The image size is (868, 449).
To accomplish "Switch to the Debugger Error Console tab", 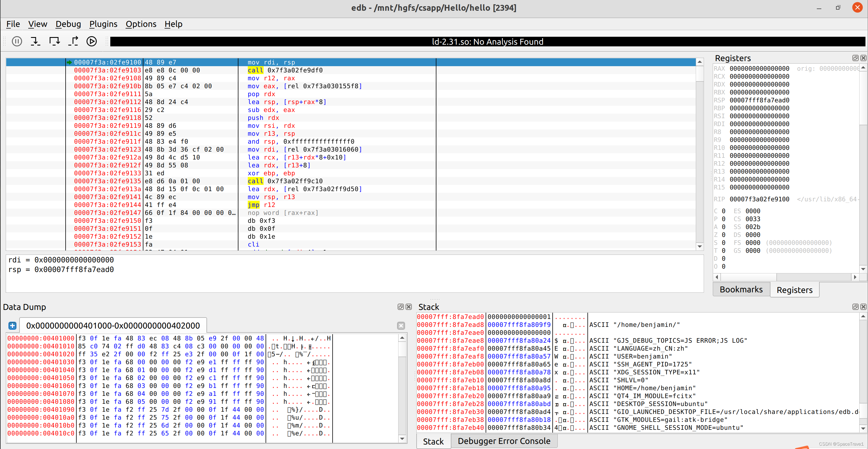I will tap(503, 441).
